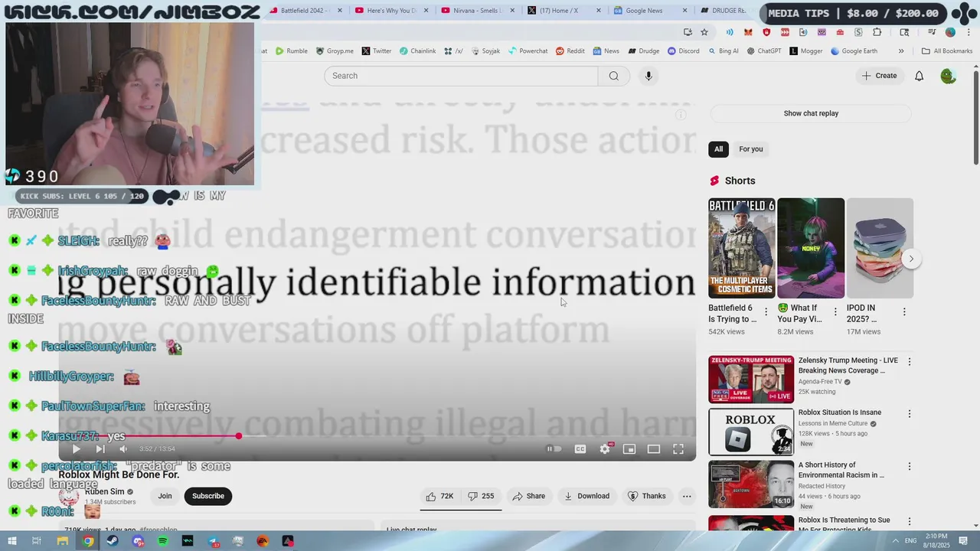Image resolution: width=980 pixels, height=551 pixels.
Task: Switch to Google News browser tab
Action: pyautogui.click(x=643, y=11)
